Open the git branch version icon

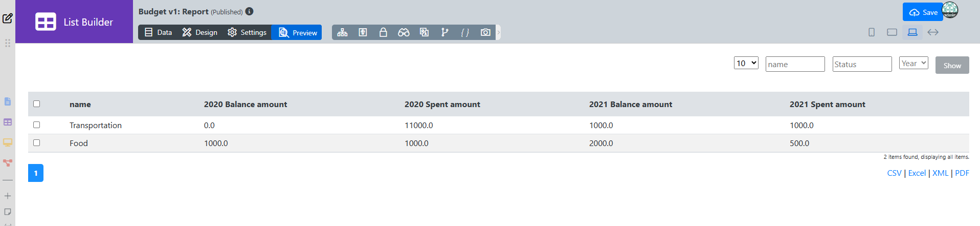pos(444,32)
